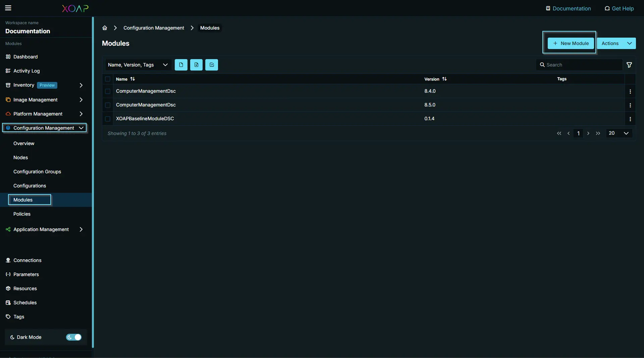644x358 pixels.
Task: Open the hamburger menu at top left
Action: pyautogui.click(x=8, y=8)
